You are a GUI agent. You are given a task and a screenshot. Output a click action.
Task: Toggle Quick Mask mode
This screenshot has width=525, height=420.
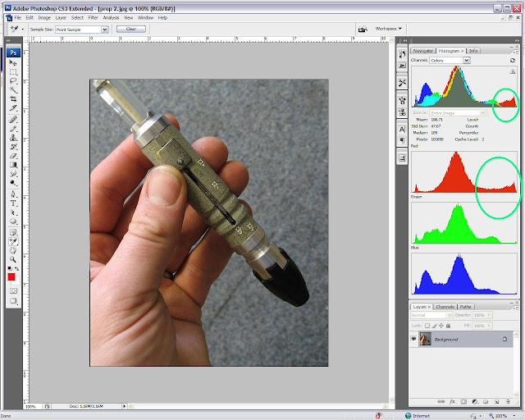(13, 290)
